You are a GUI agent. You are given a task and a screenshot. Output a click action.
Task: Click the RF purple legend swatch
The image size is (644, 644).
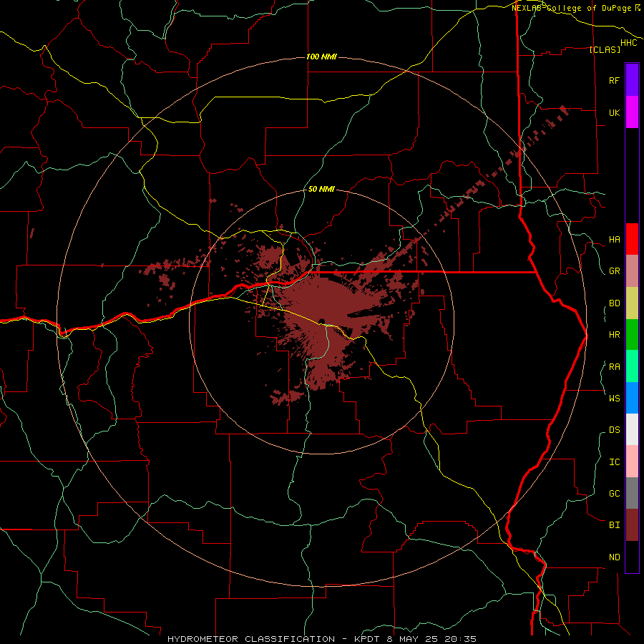tap(632, 80)
